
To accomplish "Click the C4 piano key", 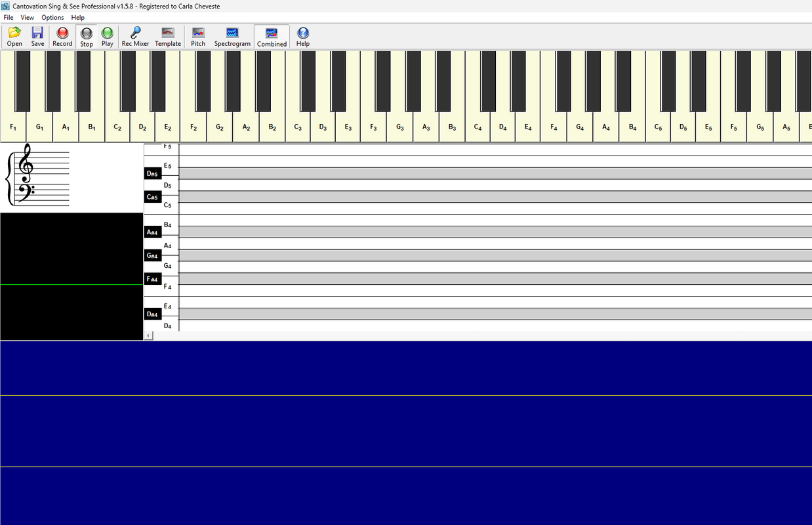I will point(477,127).
